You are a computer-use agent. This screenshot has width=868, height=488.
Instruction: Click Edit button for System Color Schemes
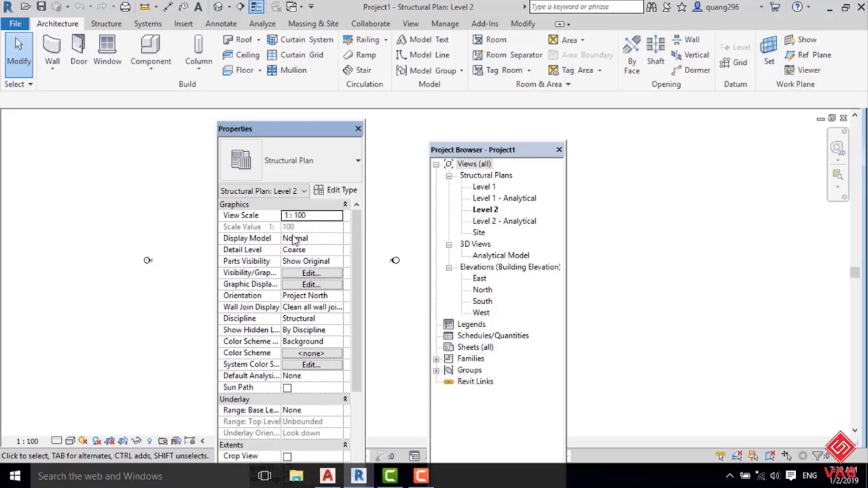pos(311,365)
